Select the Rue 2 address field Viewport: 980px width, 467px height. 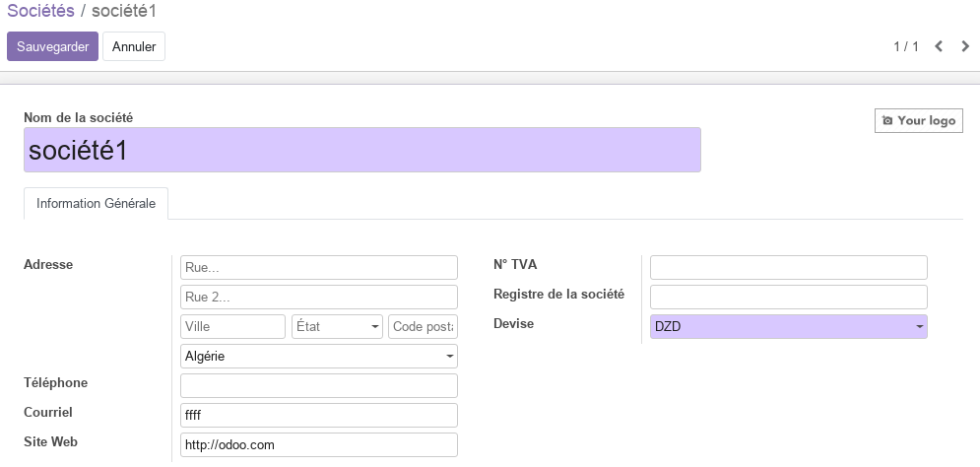pos(319,297)
